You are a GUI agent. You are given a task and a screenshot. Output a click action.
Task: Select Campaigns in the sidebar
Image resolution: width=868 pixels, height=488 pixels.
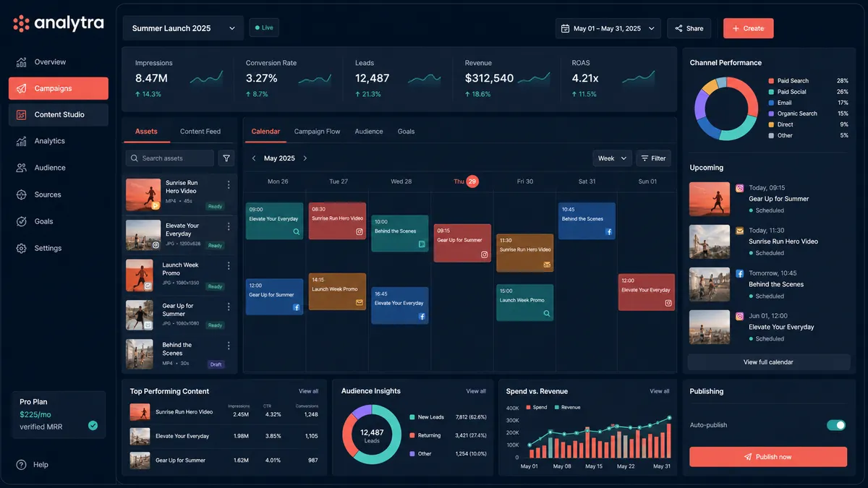point(59,88)
